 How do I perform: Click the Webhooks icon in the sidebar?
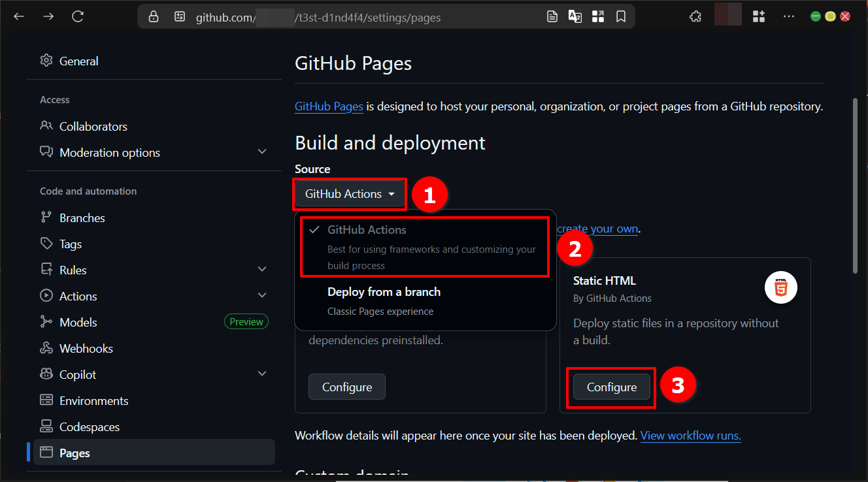click(46, 348)
